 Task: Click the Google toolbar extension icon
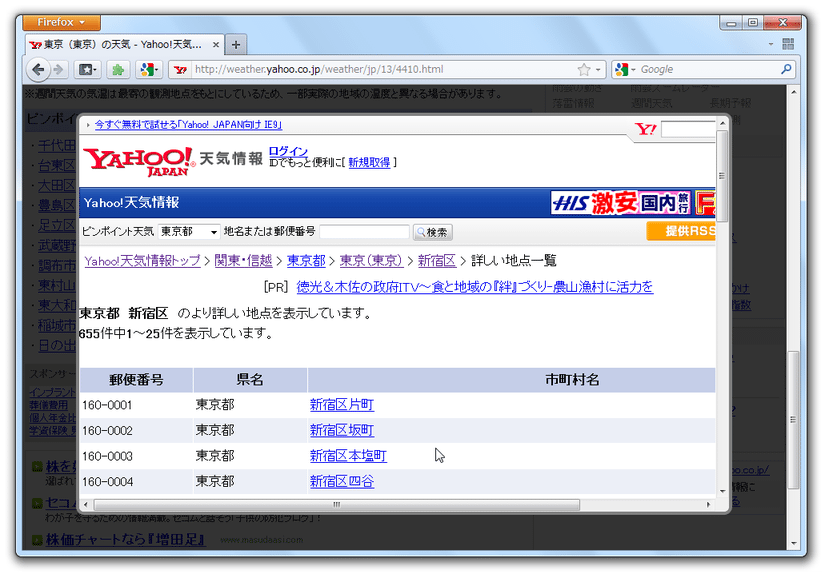149,69
